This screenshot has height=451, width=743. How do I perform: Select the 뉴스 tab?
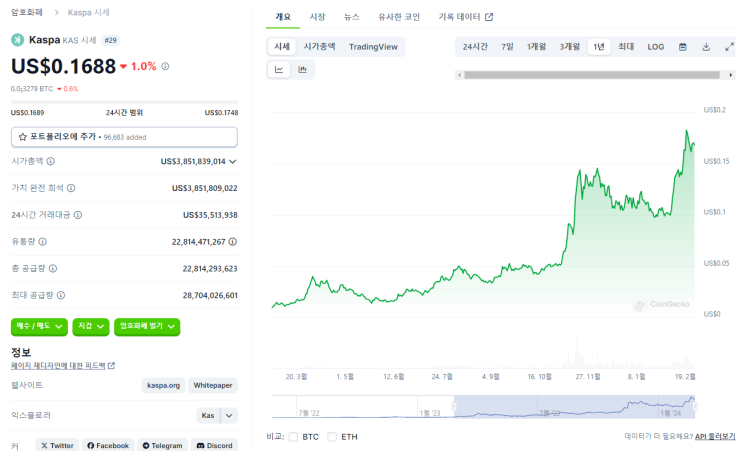[x=351, y=17]
